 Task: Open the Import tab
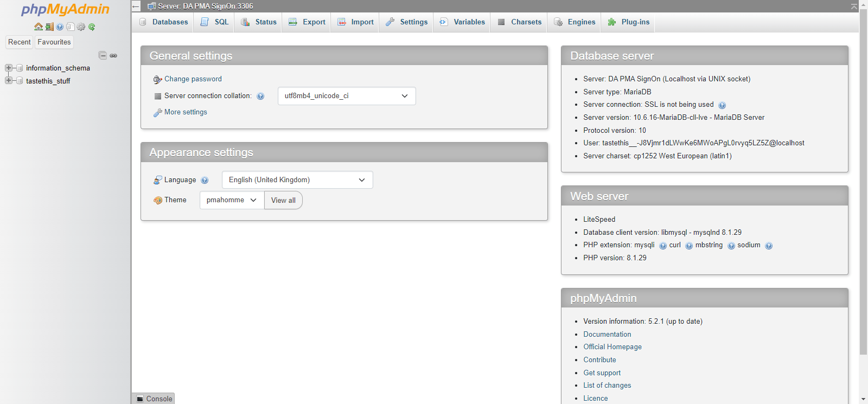[x=355, y=22]
